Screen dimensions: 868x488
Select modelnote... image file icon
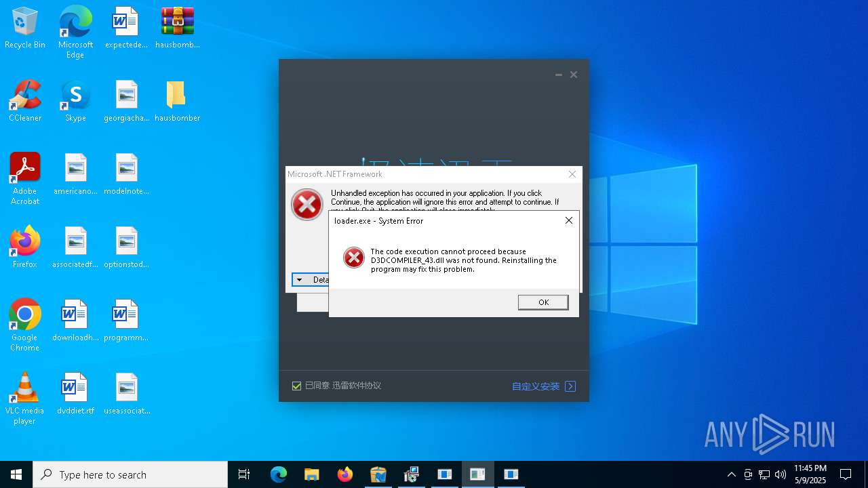pos(126,175)
